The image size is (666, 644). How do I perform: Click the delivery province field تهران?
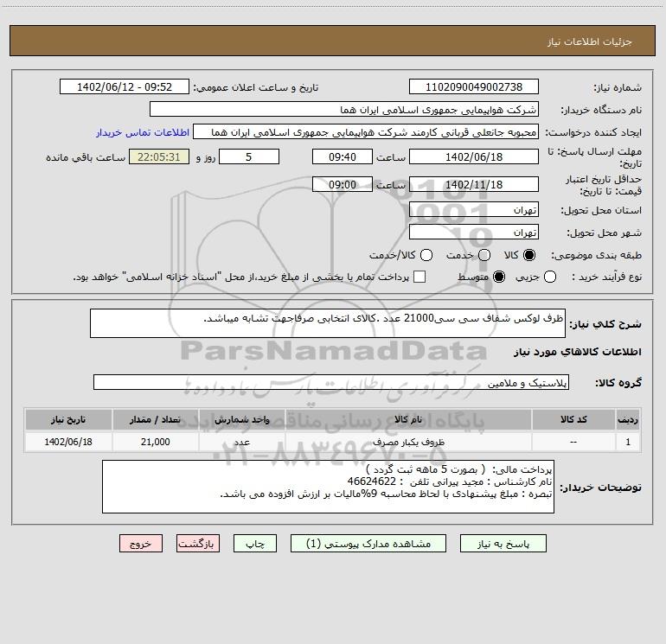click(474, 209)
